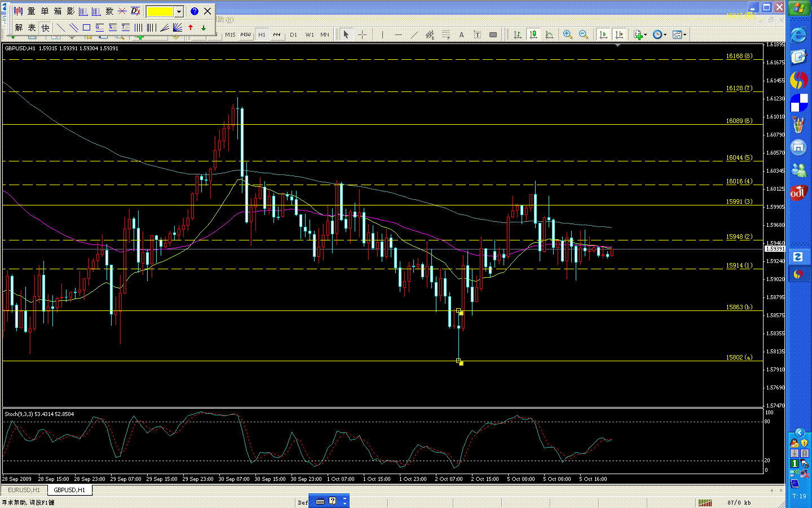Select the crosshair tool
The height and width of the screenshot is (508, 812).
click(x=362, y=34)
